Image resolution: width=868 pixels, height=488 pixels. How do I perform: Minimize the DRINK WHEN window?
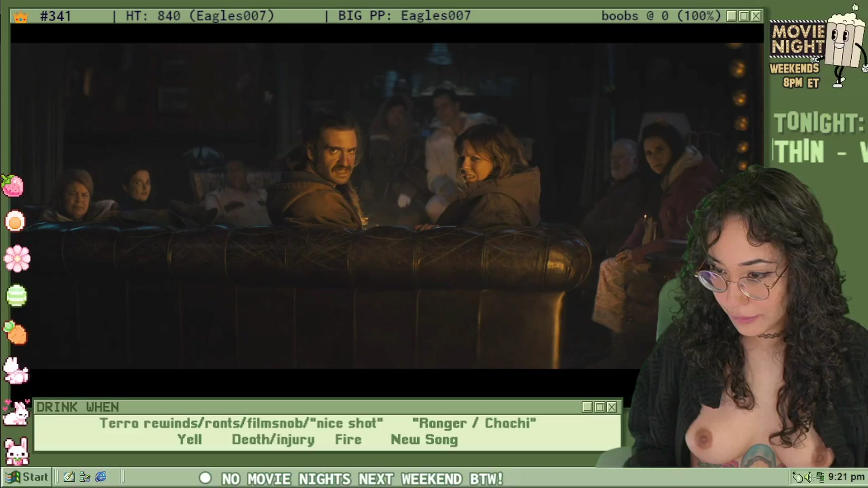(x=587, y=407)
